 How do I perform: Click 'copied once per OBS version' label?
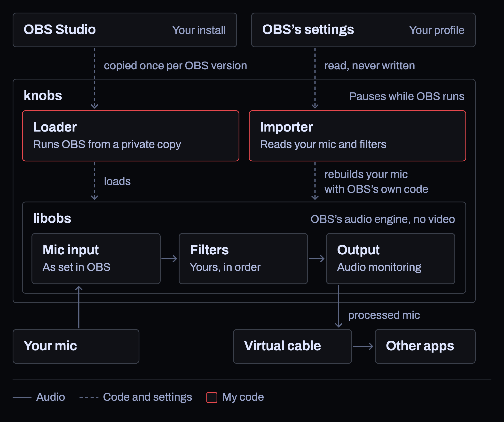click(x=175, y=66)
